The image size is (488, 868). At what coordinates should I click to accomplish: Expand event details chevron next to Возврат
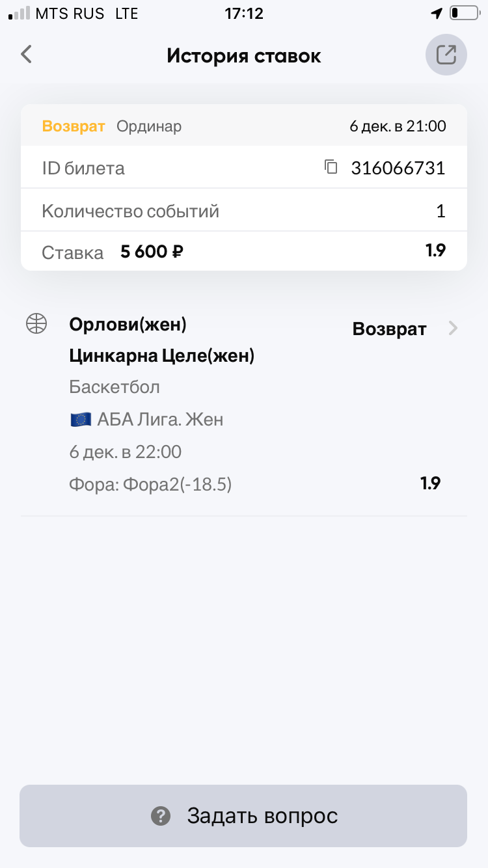(454, 329)
